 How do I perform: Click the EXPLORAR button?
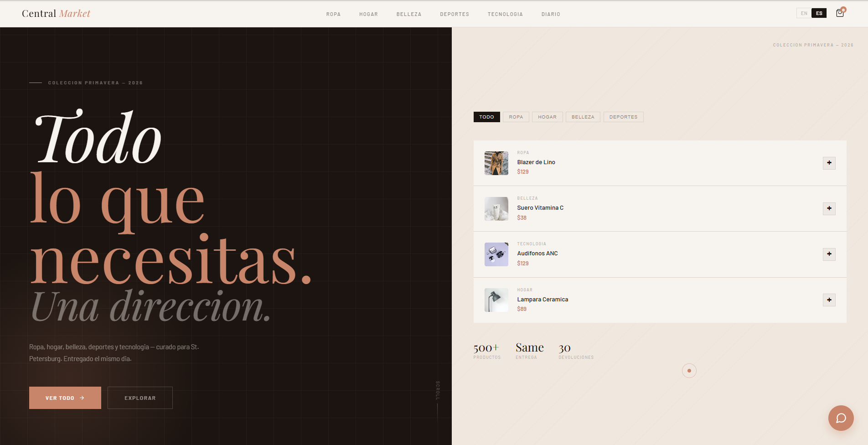point(140,398)
